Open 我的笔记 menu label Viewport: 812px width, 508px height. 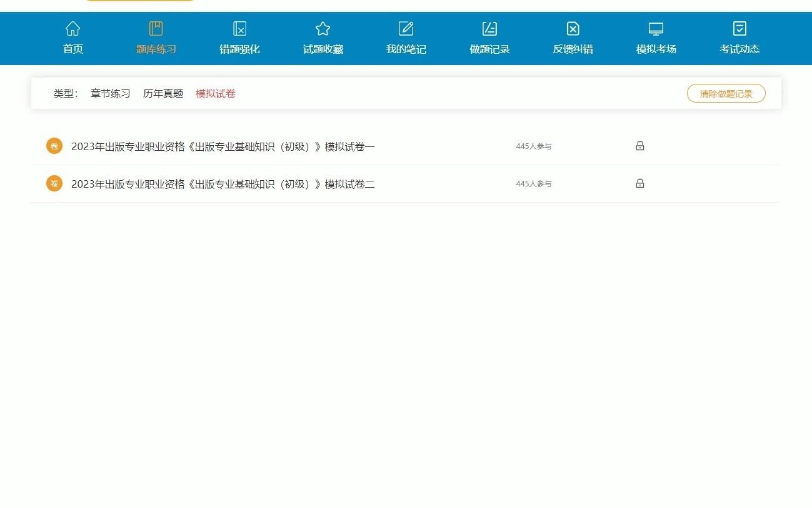(406, 49)
